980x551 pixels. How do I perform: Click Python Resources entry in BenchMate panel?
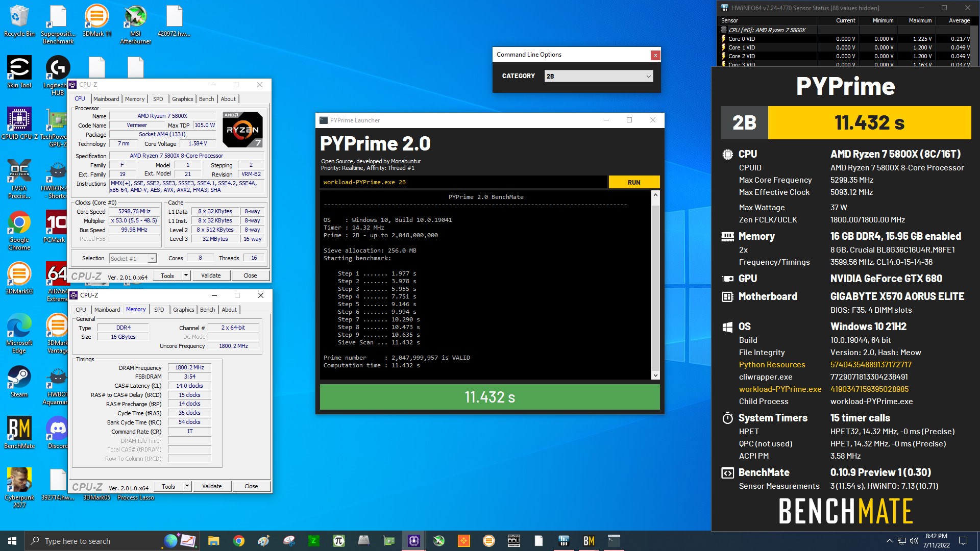pyautogui.click(x=772, y=365)
